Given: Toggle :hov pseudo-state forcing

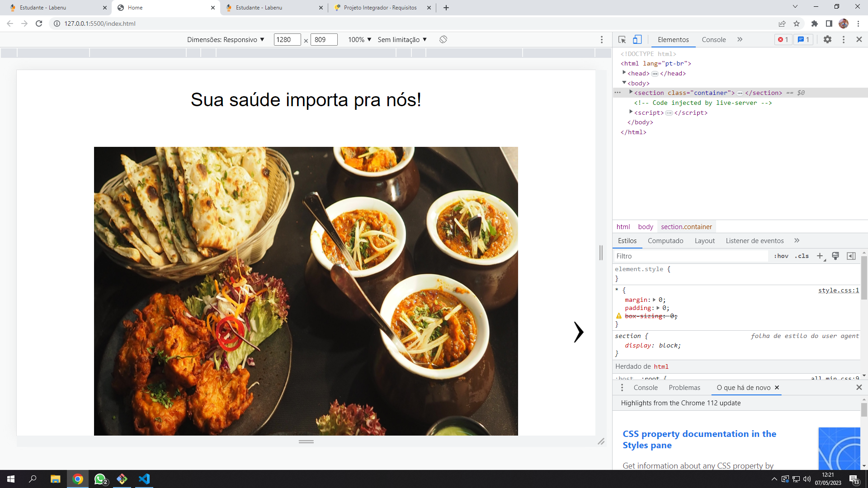Looking at the screenshot, I should 781,256.
